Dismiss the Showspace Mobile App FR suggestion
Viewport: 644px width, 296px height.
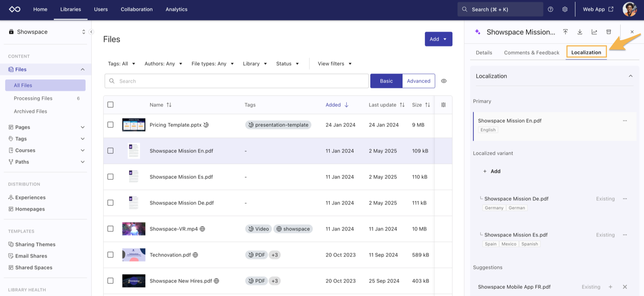[x=625, y=287]
